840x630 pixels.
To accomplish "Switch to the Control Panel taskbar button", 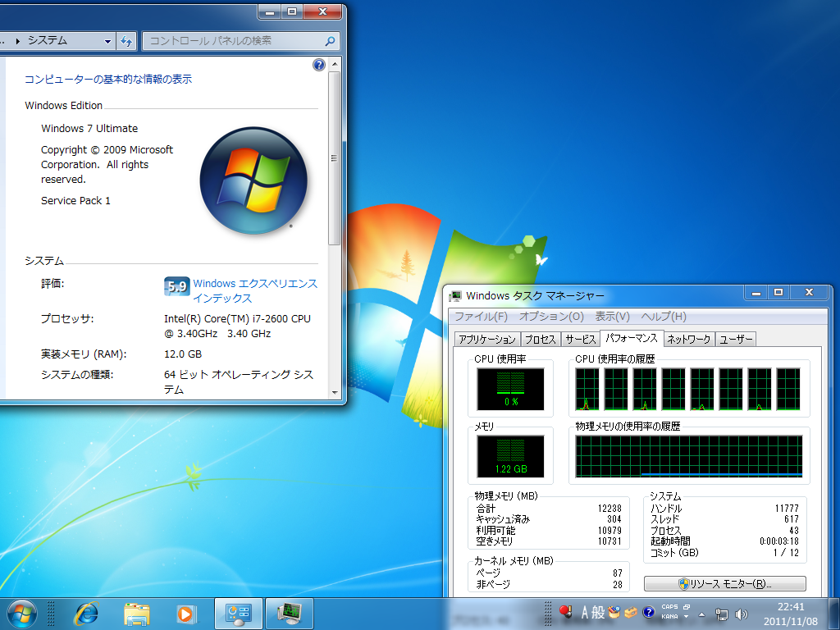I will click(x=239, y=614).
